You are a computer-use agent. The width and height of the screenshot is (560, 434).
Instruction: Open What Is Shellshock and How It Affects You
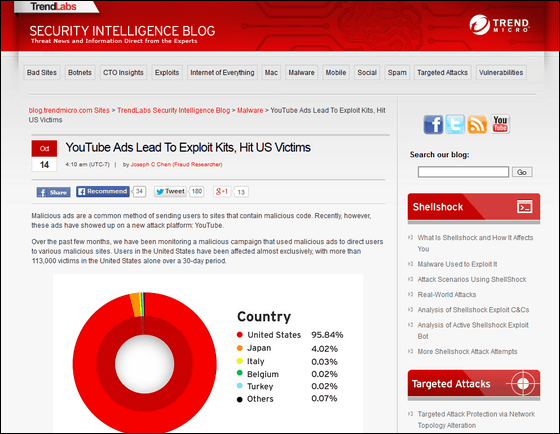pyautogui.click(x=475, y=243)
